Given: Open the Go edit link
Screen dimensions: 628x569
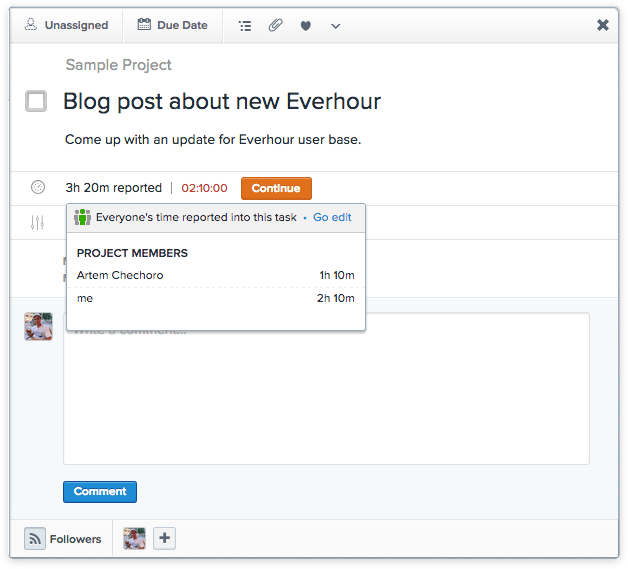Looking at the screenshot, I should click(x=332, y=217).
